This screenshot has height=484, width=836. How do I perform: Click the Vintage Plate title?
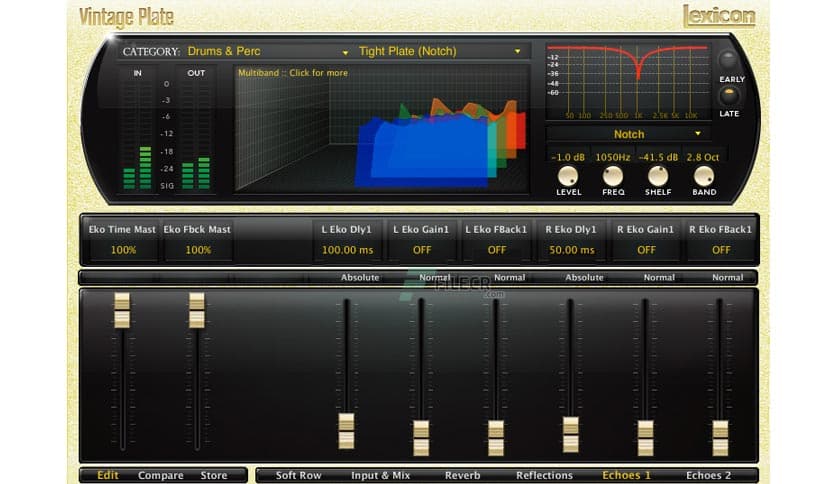126,17
